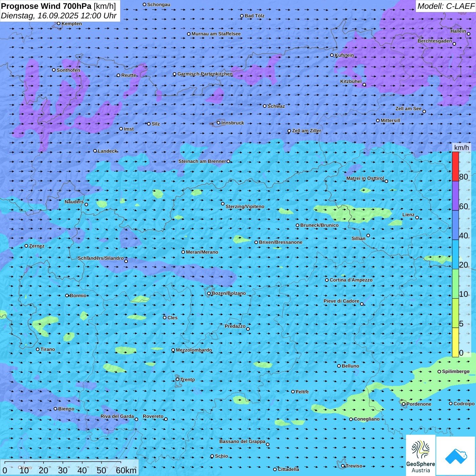Click the '60km' scale bar label
This screenshot has height=476, width=476.
coord(126,471)
